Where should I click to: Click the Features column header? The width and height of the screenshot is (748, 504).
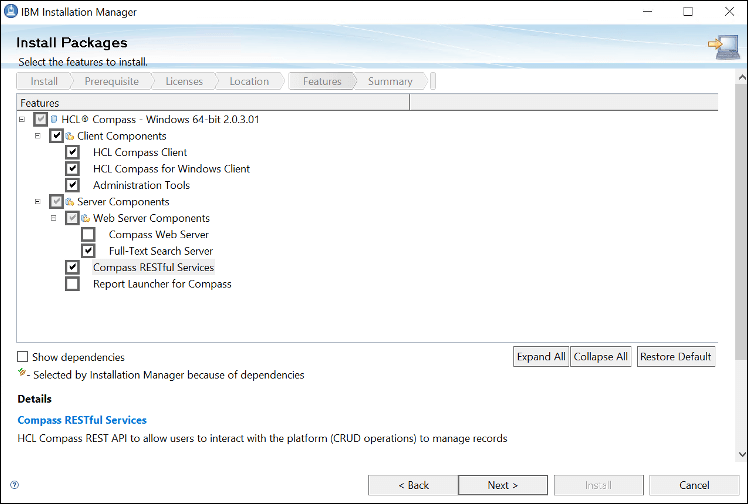point(213,103)
